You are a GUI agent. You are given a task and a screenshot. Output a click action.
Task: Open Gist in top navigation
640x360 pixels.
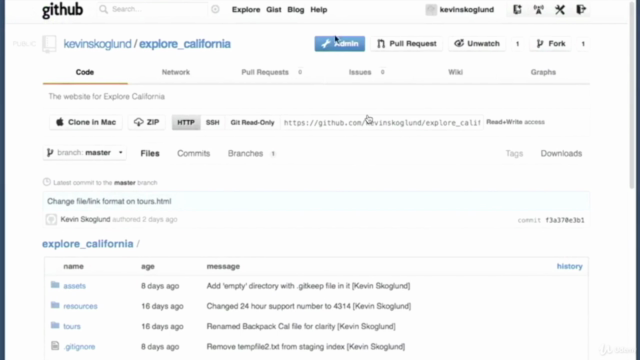273,9
